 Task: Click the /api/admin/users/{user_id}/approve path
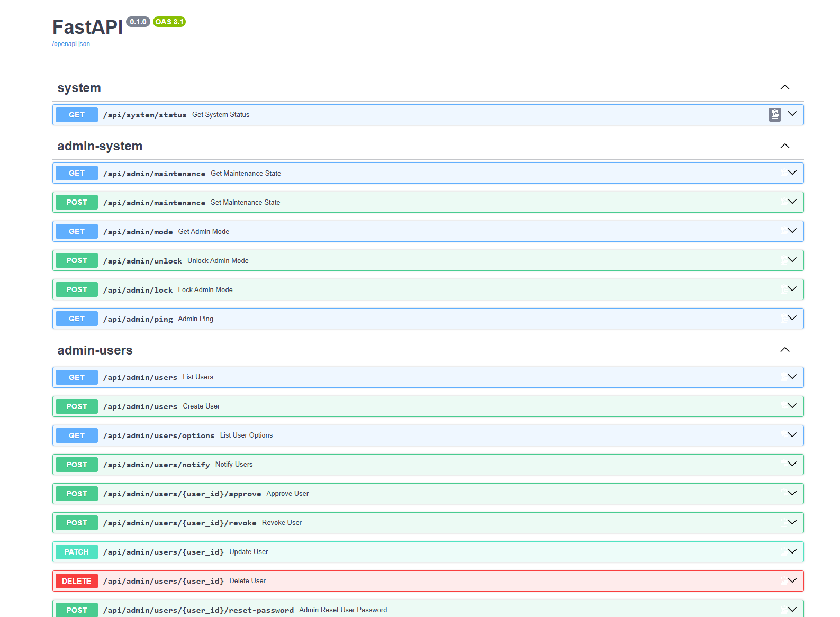tap(182, 494)
